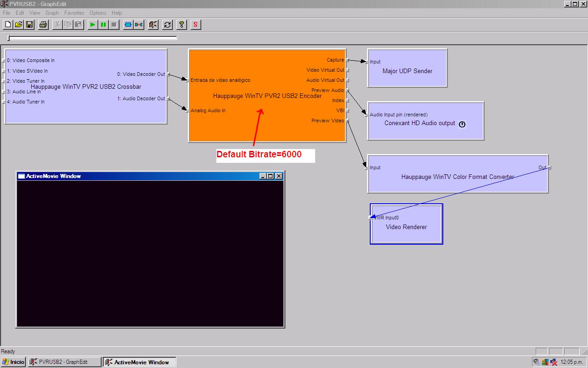The image size is (588, 368).
Task: Refresh the graph with arrows icon
Action: coord(167,24)
